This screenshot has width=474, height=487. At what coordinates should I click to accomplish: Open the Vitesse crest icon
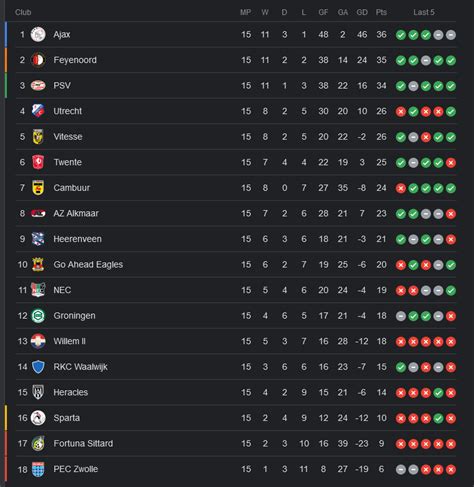coord(38,137)
